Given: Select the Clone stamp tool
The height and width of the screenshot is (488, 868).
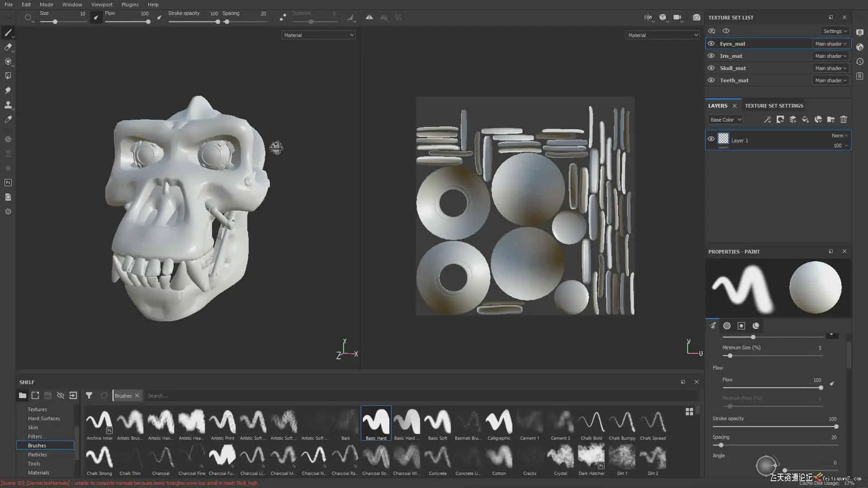Looking at the screenshot, I should (x=8, y=105).
